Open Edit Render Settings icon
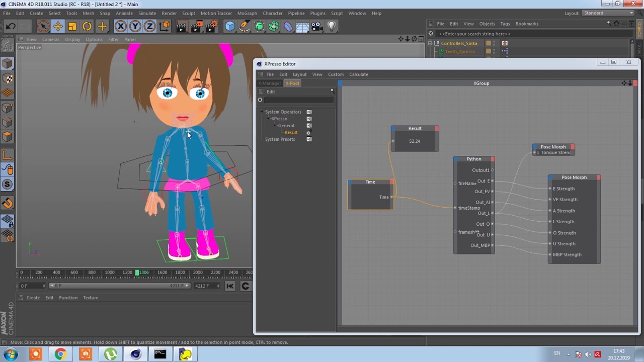This screenshot has width=644, height=362. [x=212, y=26]
